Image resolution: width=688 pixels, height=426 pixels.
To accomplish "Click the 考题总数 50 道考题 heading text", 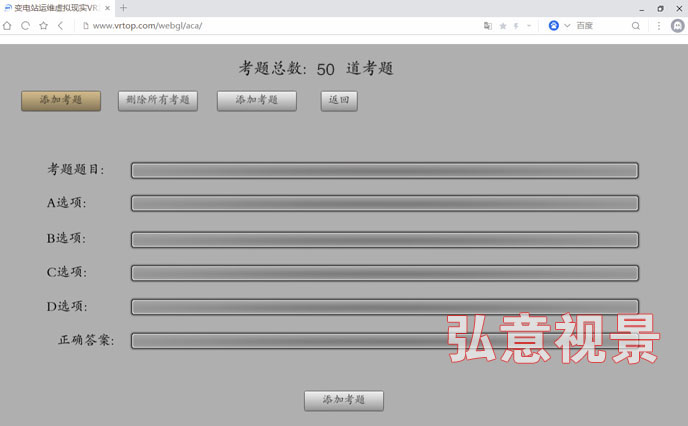I will click(316, 68).
